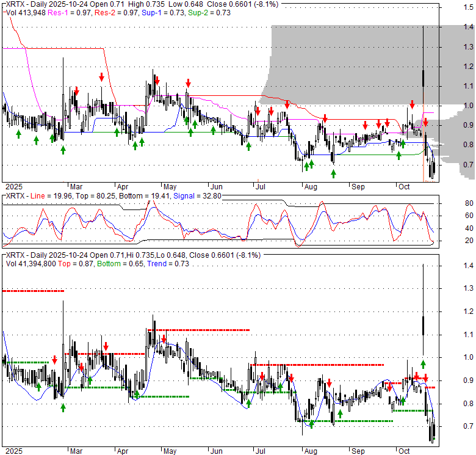
Task: Click the 80 level on oscillator axis
Action: pos(469,203)
